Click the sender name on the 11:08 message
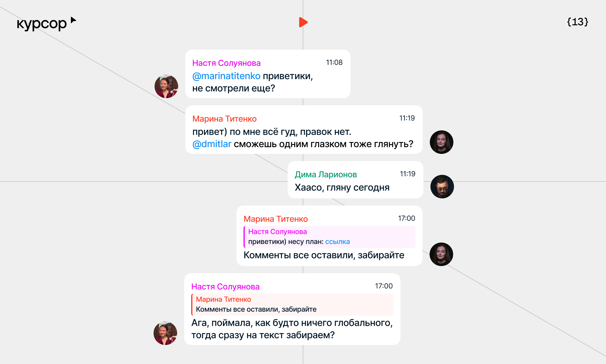 point(226,63)
